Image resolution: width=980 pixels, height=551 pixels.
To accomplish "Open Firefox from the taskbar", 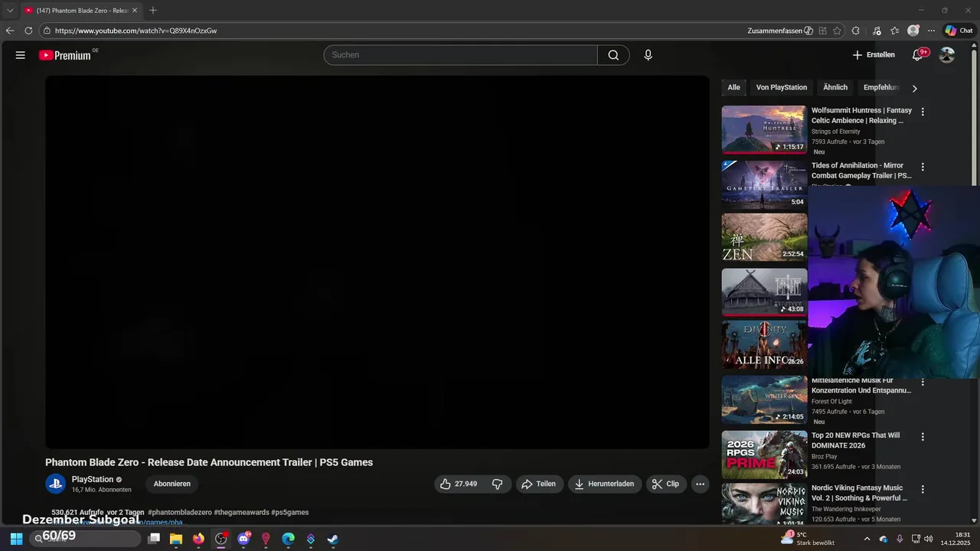I will pos(198,539).
